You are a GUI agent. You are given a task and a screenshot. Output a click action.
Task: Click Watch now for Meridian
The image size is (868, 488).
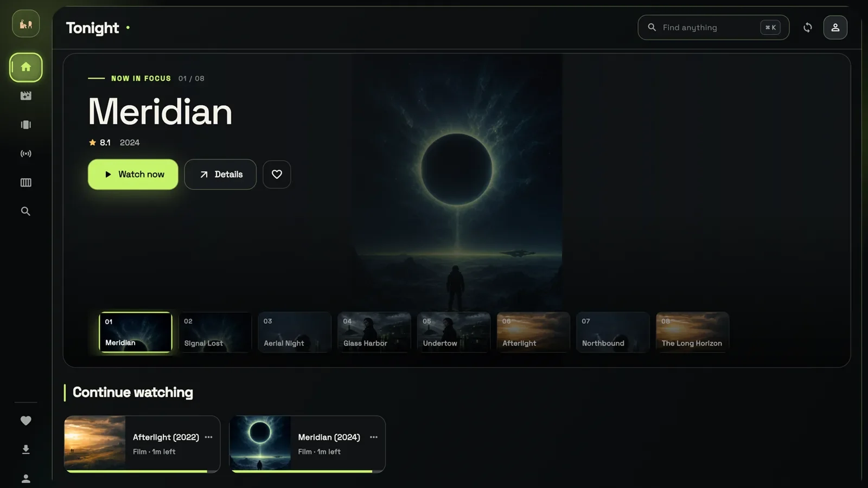pyautogui.click(x=133, y=174)
